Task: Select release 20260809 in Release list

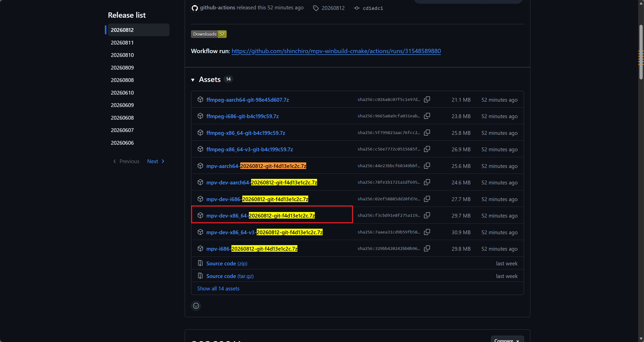Action: click(138, 68)
